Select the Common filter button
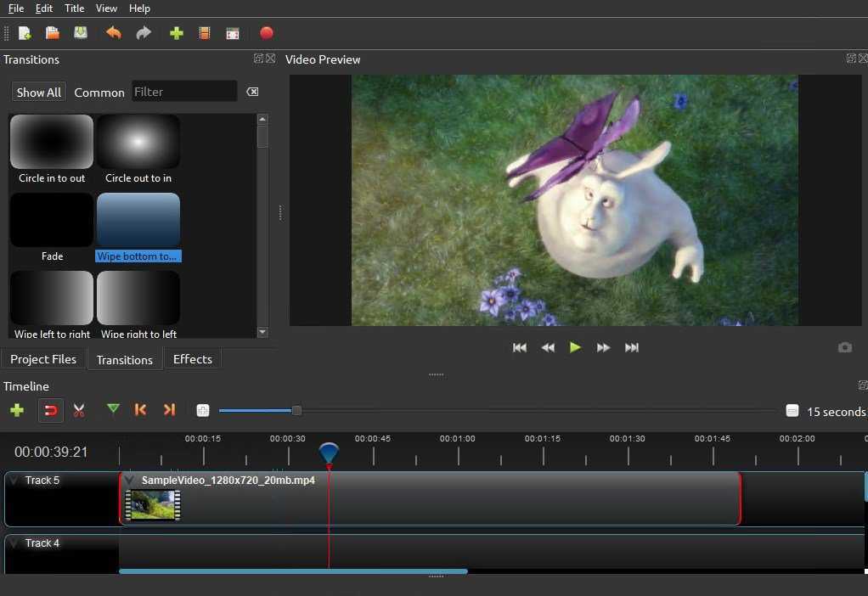 [x=99, y=93]
